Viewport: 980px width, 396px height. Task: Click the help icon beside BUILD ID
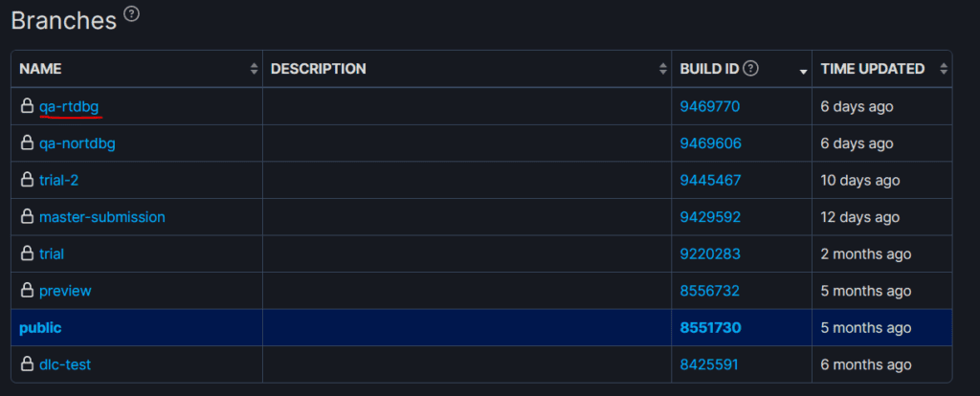click(x=751, y=68)
